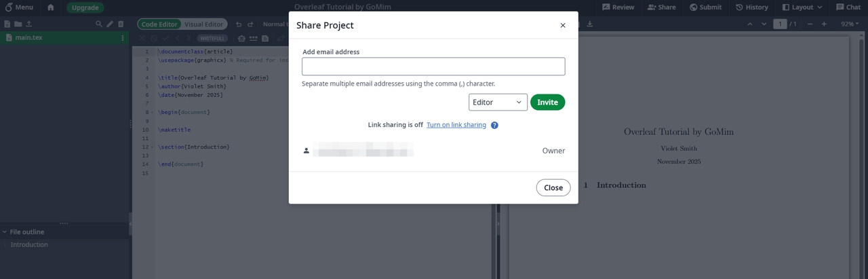Open the Layout dropdown
868x279 pixels.
tap(802, 7)
